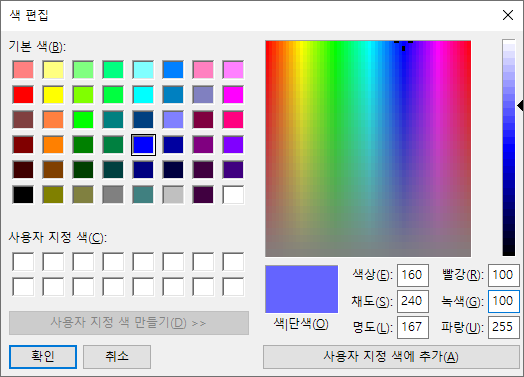Click the color spectrum field
Screen dimensions: 524x377
[368, 148]
